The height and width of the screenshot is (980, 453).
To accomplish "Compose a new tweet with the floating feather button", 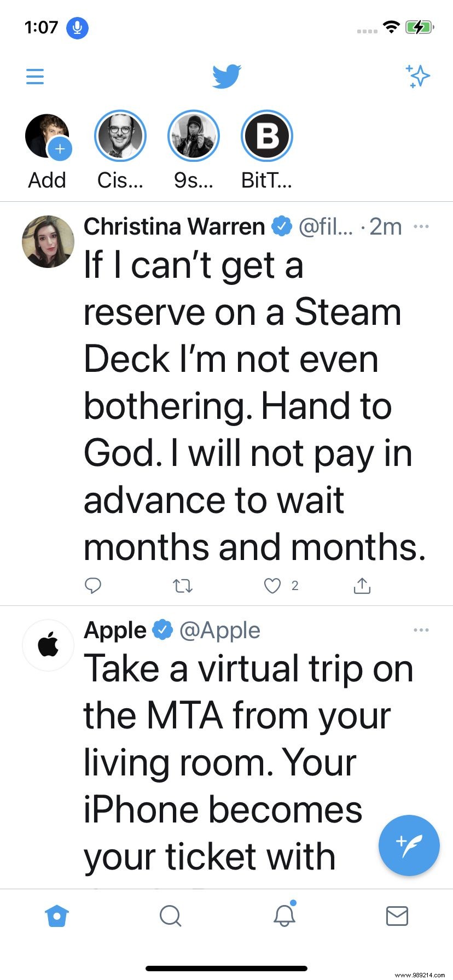I will (409, 845).
